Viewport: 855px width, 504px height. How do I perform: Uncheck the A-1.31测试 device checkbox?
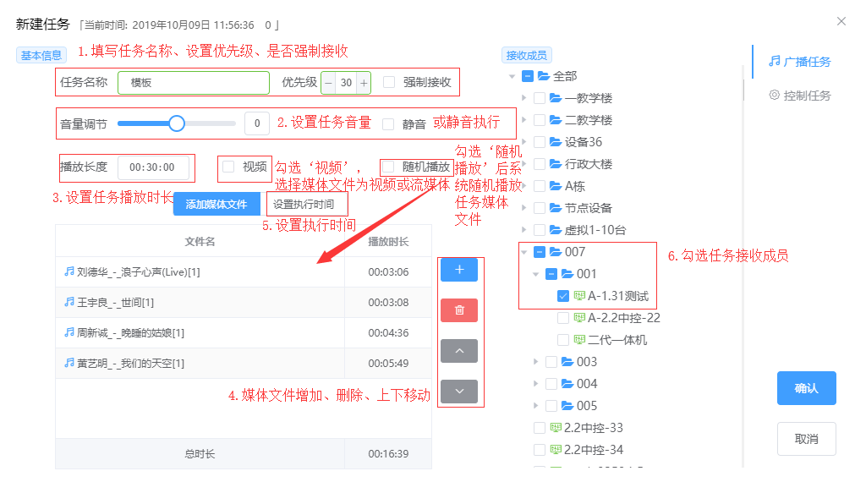tap(563, 296)
